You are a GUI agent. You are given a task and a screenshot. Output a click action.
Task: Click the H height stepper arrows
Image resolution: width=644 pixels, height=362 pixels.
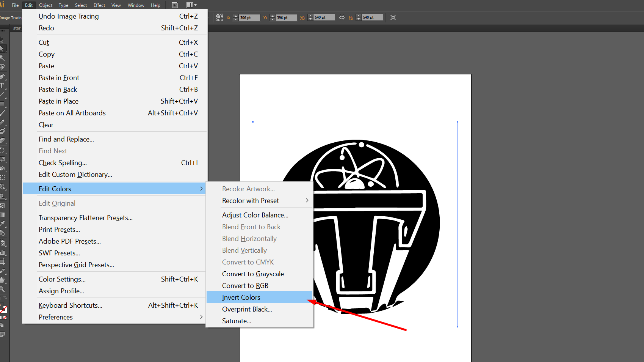click(x=359, y=17)
